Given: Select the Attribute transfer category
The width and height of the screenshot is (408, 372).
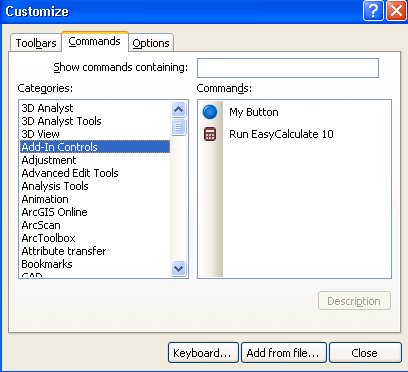Looking at the screenshot, I should (x=95, y=251).
